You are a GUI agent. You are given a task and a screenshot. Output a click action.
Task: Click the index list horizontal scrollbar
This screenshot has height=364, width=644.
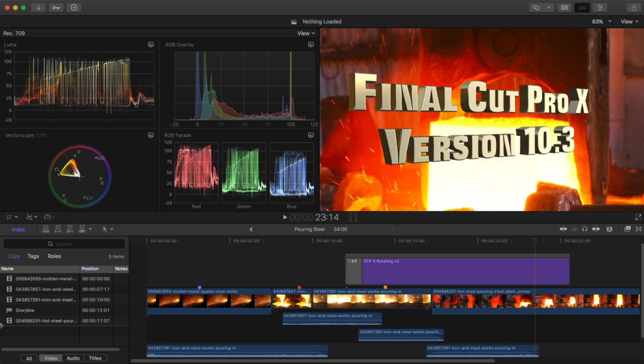60,350
